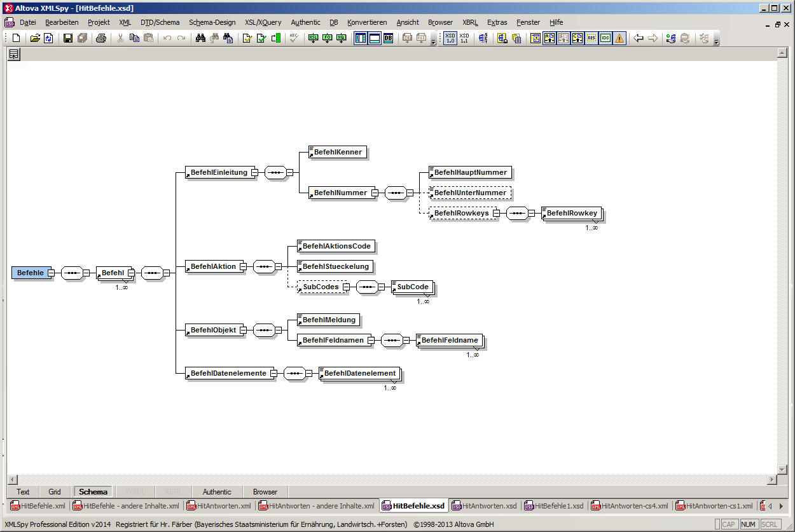Viewport: 795px width, 532px height.
Task: Open the HitAntworten.xsd file tab
Action: point(484,506)
